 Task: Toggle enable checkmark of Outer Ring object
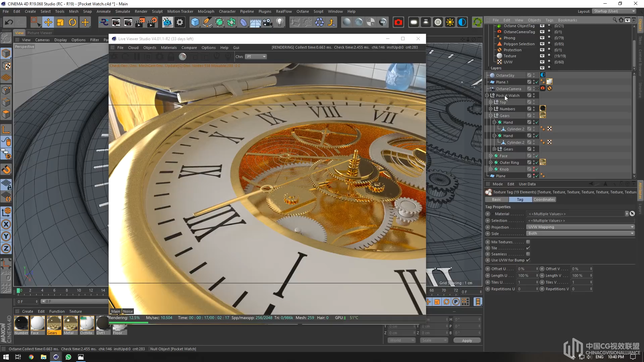(537, 163)
